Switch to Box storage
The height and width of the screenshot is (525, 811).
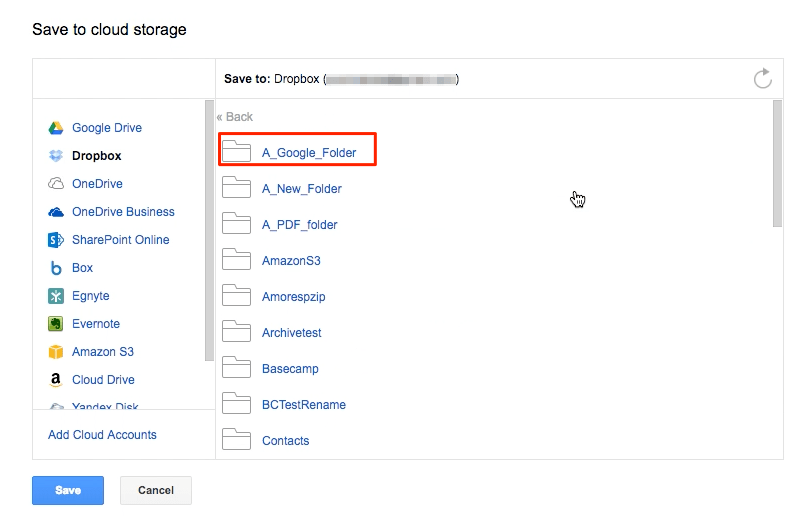(82, 268)
